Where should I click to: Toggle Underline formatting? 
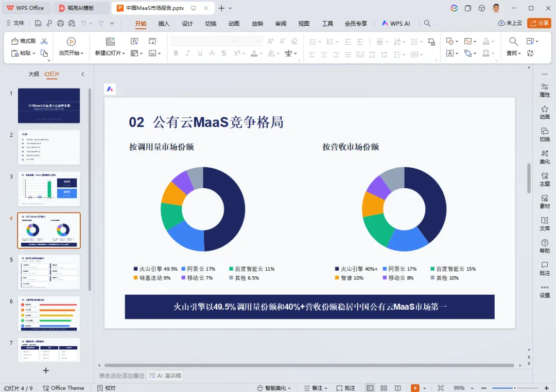tap(200, 53)
